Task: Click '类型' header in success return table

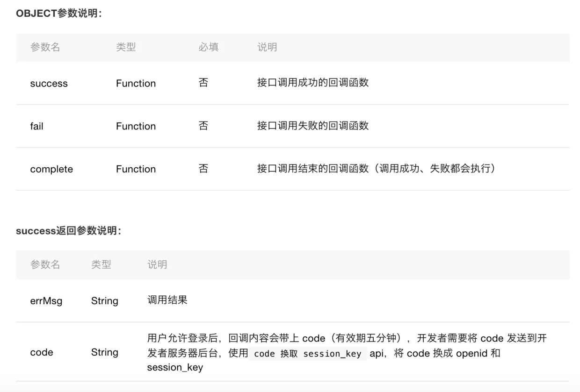Action: pos(101,264)
